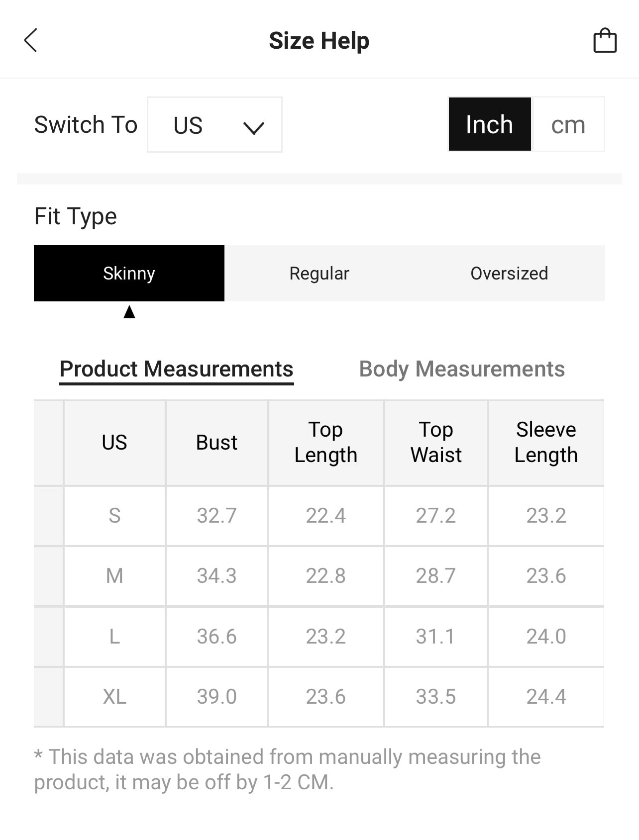Click the Top Length column header
639x840 pixels.
[325, 443]
